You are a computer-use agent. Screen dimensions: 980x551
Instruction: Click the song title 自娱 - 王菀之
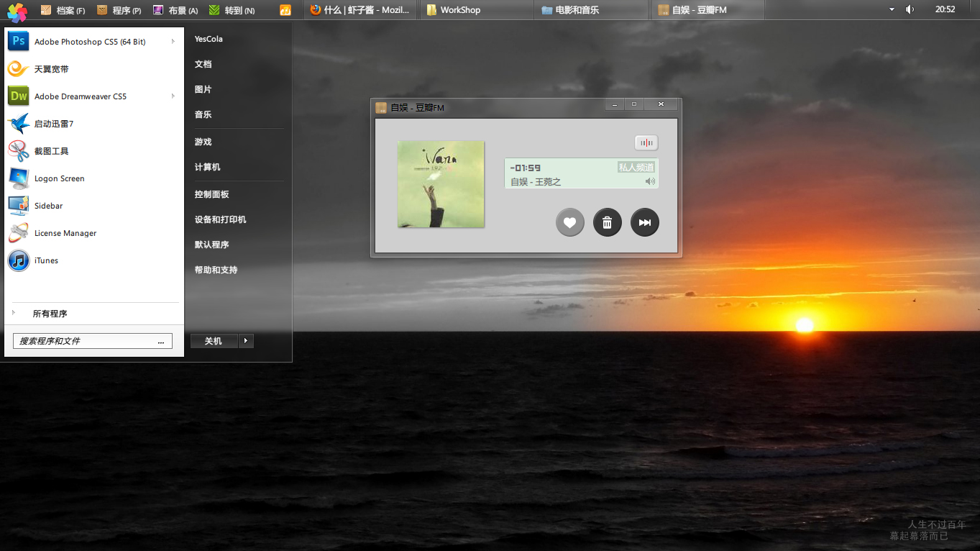click(536, 182)
